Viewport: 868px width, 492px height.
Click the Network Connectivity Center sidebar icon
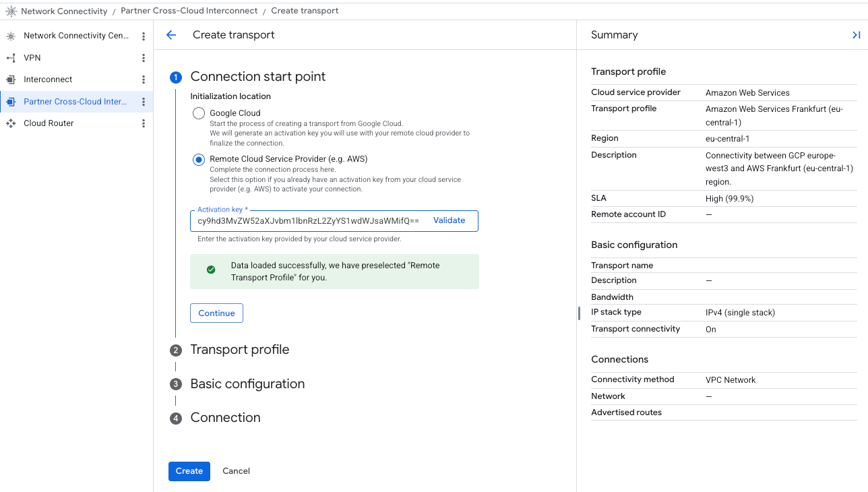[x=11, y=36]
